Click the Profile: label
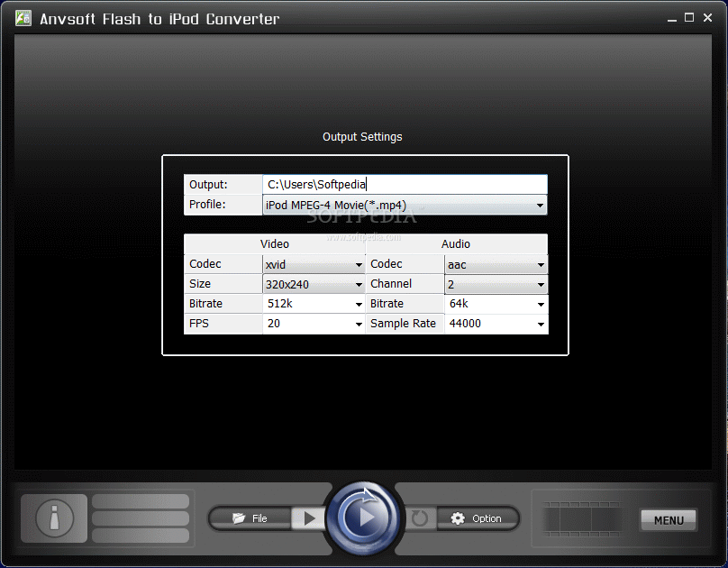The image size is (728, 568). [207, 205]
